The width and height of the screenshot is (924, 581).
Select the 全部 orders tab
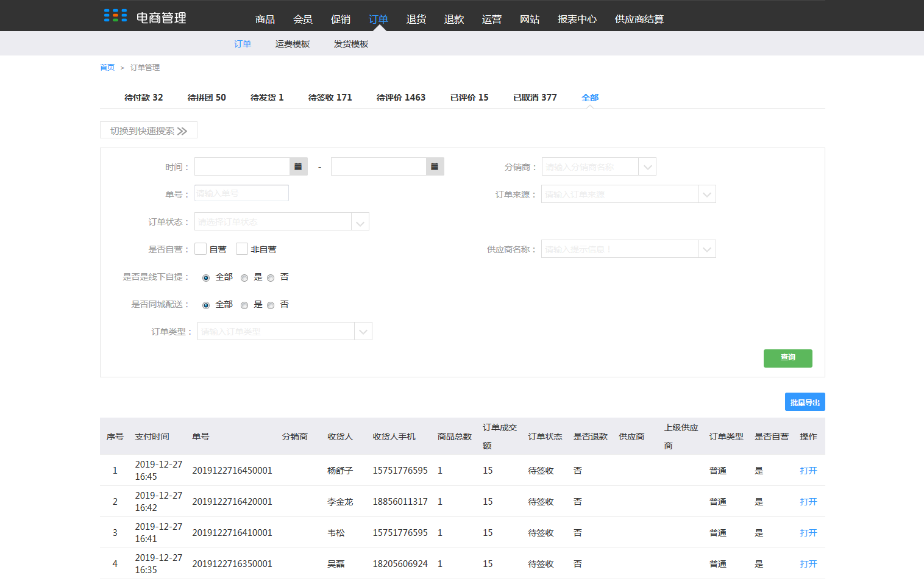pos(590,98)
